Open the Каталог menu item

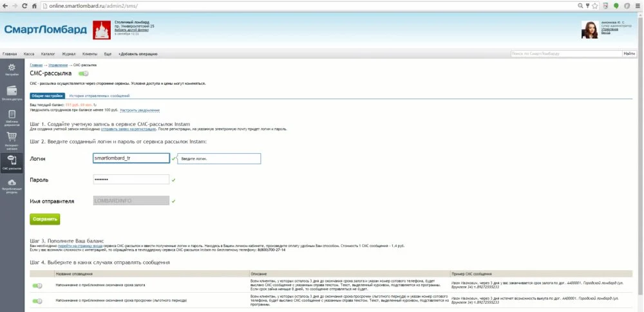[48, 54]
